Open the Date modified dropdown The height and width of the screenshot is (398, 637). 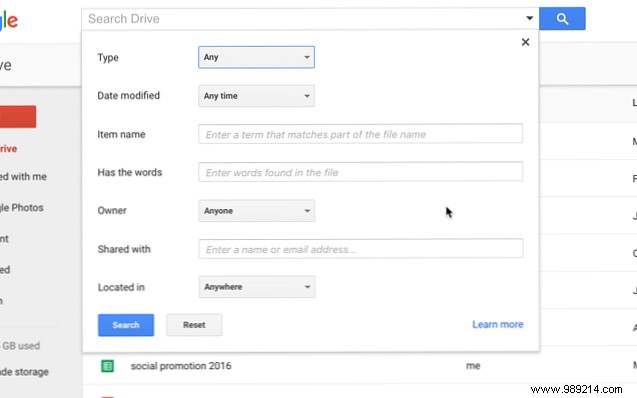256,96
